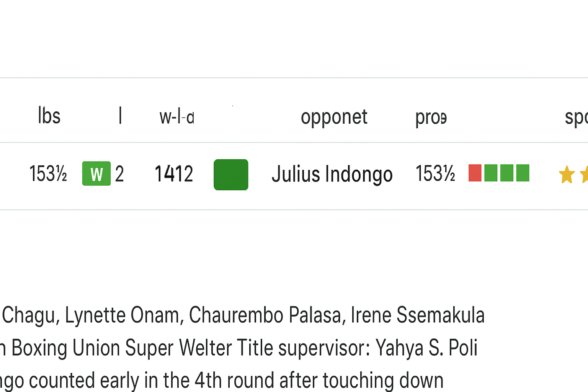Click the first gold rating star
This screenshot has height=392, width=588.
click(567, 175)
